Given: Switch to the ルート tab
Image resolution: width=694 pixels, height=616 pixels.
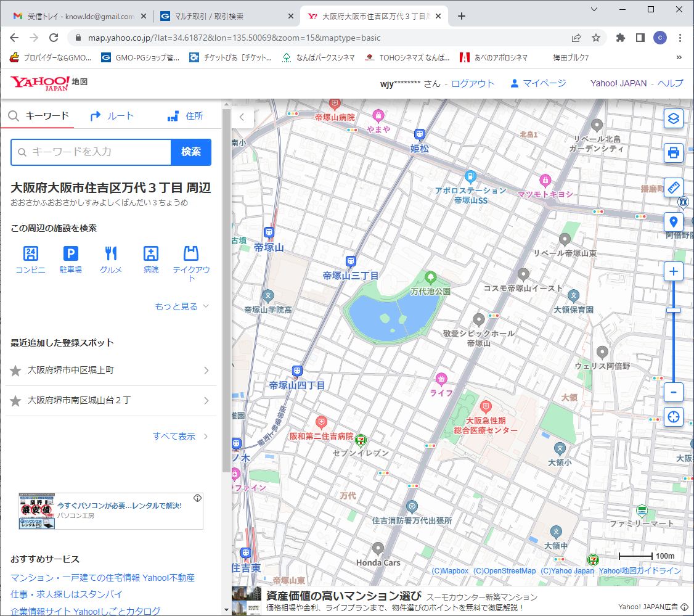Looking at the screenshot, I should 112,116.
